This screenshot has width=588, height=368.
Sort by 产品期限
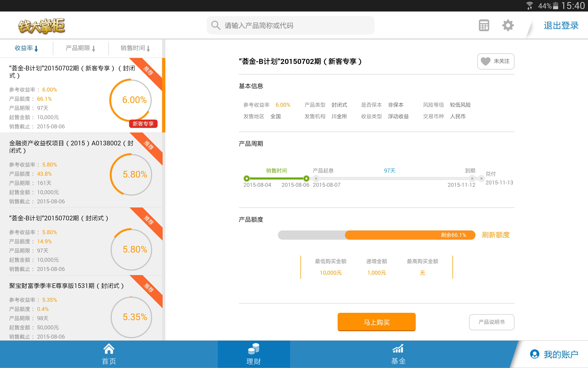tap(80, 48)
